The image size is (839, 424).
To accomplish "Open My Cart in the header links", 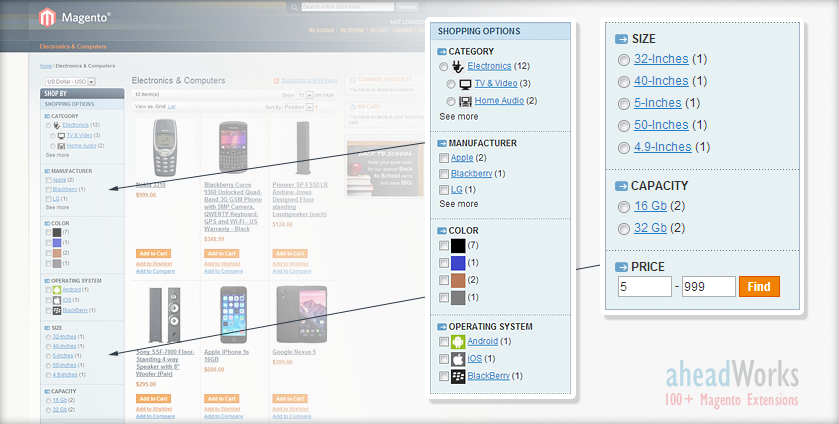I will [x=378, y=30].
